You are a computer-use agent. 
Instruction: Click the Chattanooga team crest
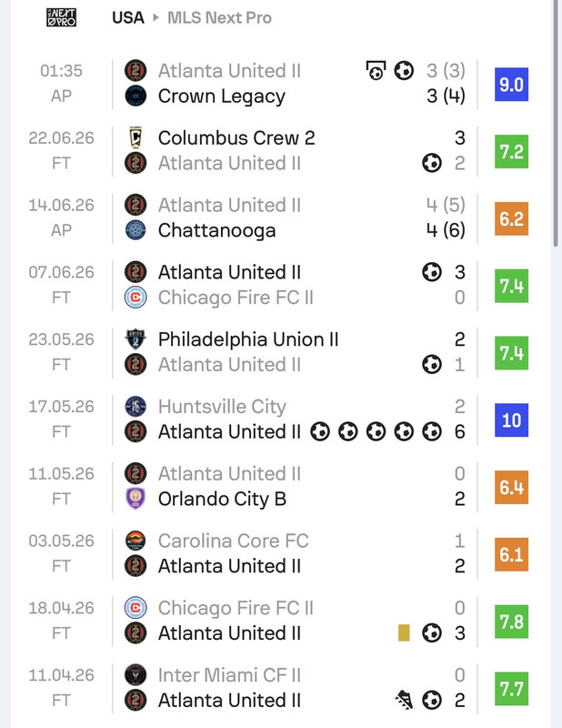(x=135, y=230)
